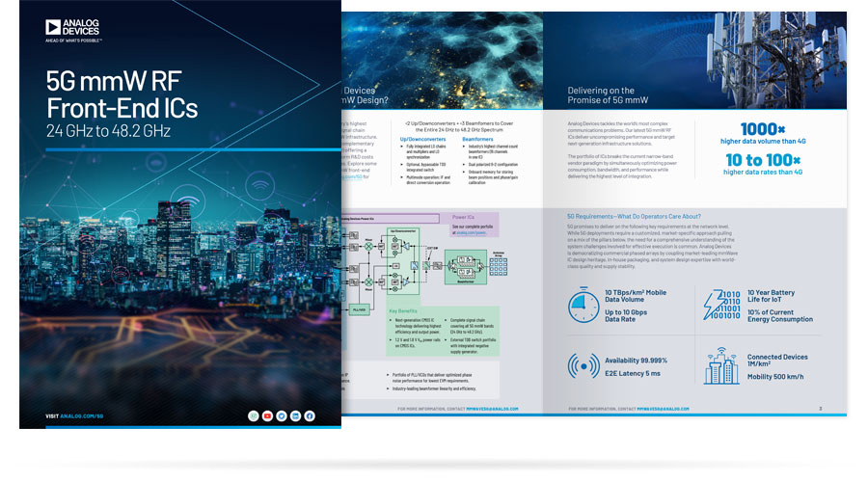This screenshot has height=482, width=868.
Task: Click '10 Year Battery Life for IoT' text
Action: 772,296
